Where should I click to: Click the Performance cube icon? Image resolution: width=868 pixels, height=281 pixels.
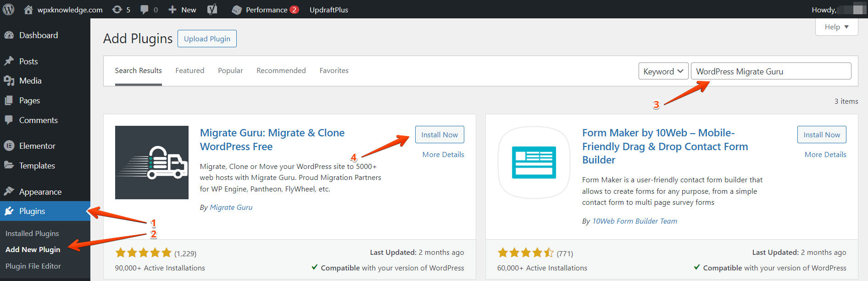(237, 10)
